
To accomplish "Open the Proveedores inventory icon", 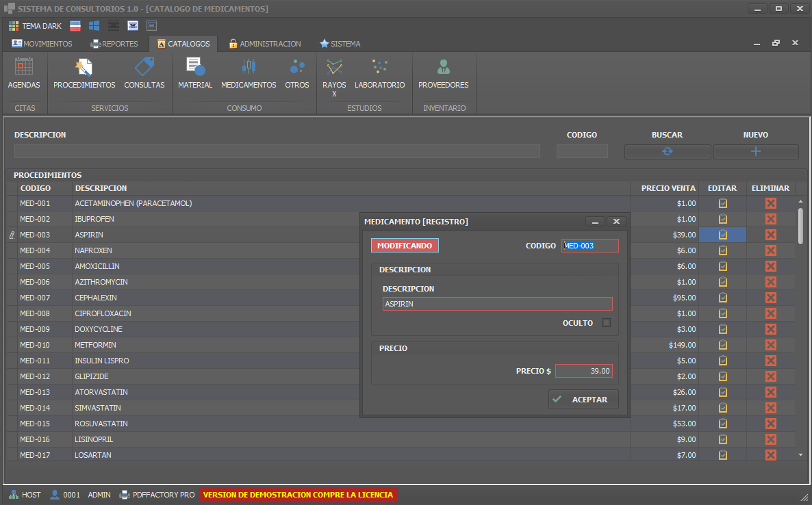I will 444,68.
